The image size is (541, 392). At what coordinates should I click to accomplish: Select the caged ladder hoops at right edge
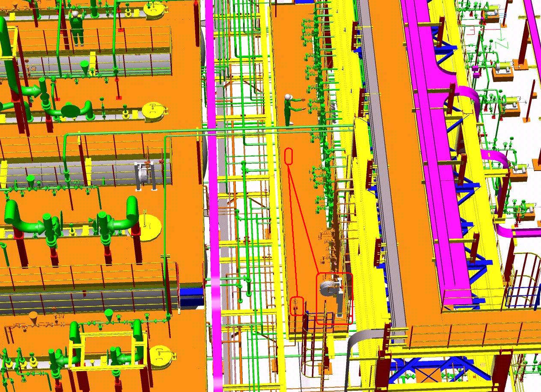(522, 278)
